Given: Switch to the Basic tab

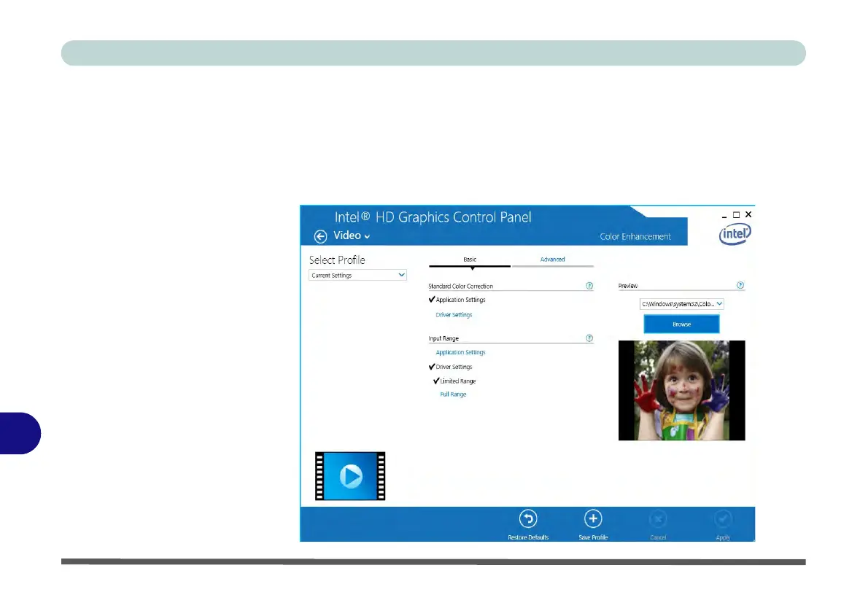Looking at the screenshot, I should [x=470, y=260].
